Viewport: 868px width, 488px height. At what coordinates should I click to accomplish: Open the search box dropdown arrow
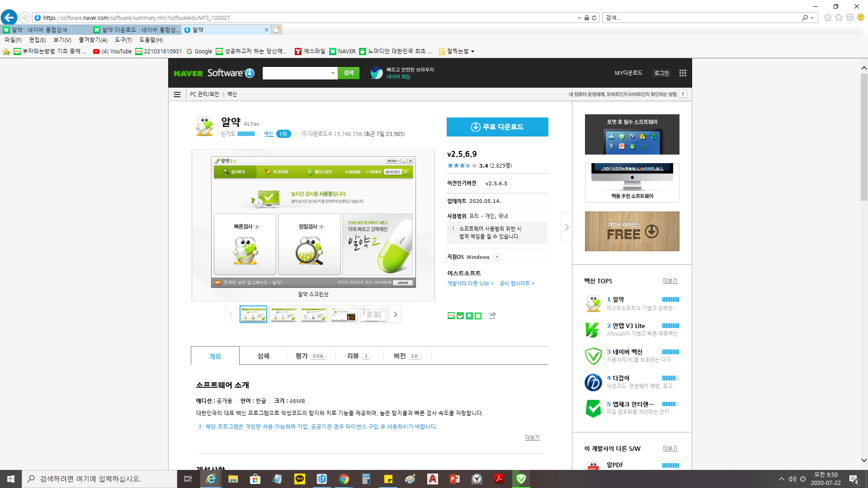click(x=333, y=73)
